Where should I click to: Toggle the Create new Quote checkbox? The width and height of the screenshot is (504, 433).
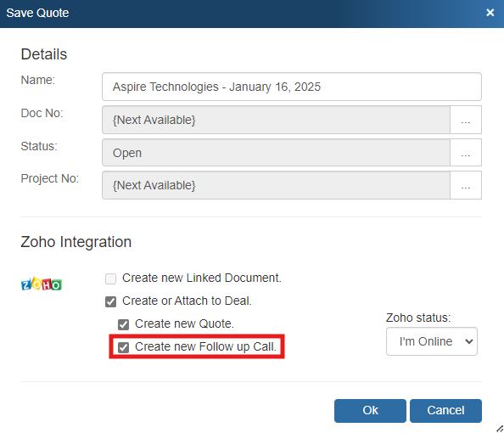point(123,324)
